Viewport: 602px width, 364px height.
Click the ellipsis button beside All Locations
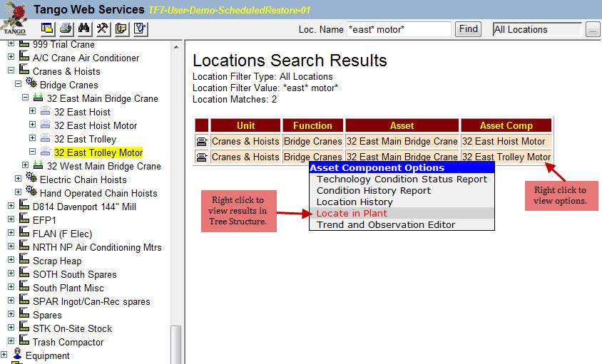click(592, 30)
